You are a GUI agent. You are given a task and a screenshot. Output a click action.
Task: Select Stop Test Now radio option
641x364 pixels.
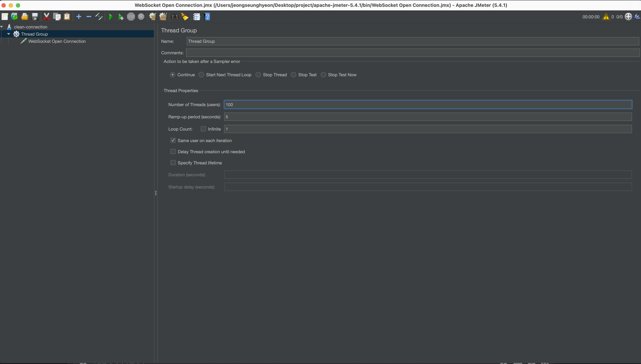point(323,75)
